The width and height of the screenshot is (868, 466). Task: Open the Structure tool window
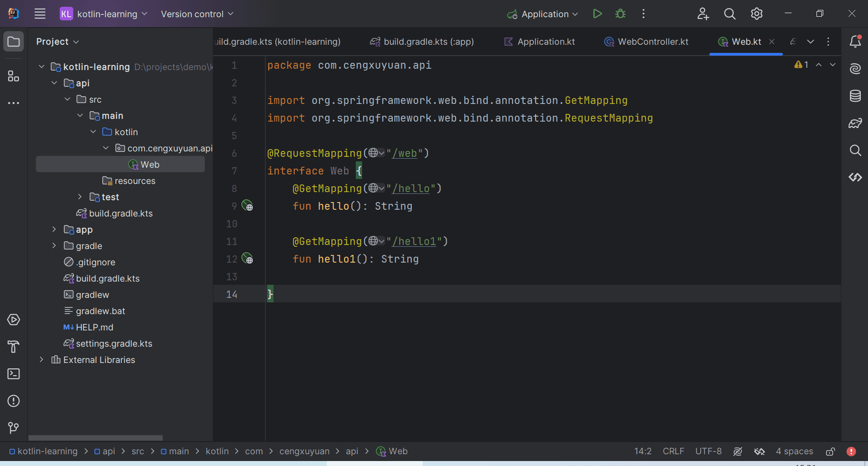tap(14, 76)
